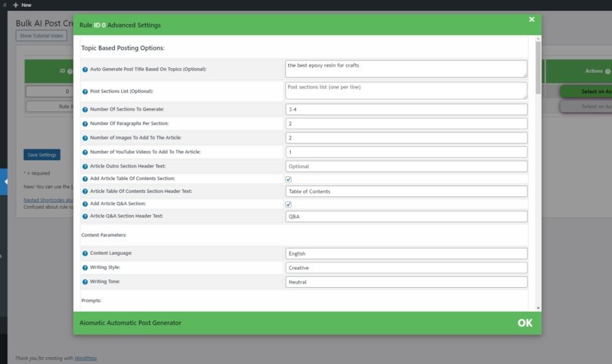Click help icon for Auto Generate Post Title
This screenshot has width=612, height=364.
tap(85, 69)
